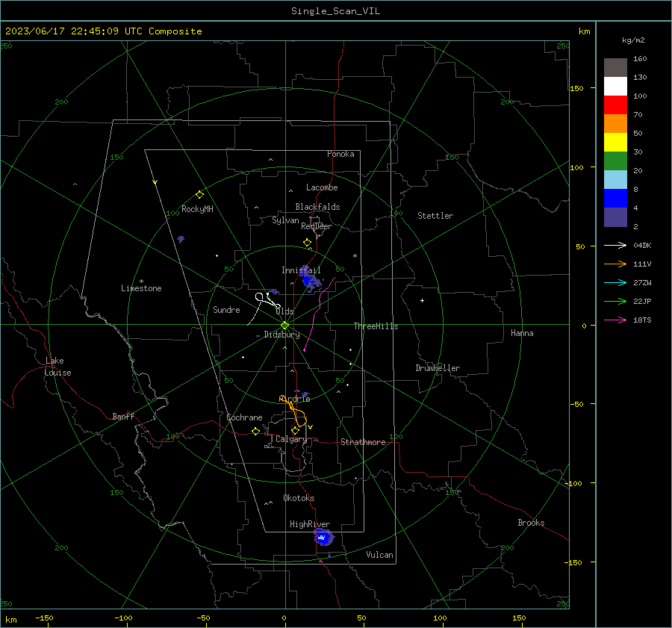Select the green 20-30 legend swatch
672x628 pixels.
pyautogui.click(x=615, y=161)
